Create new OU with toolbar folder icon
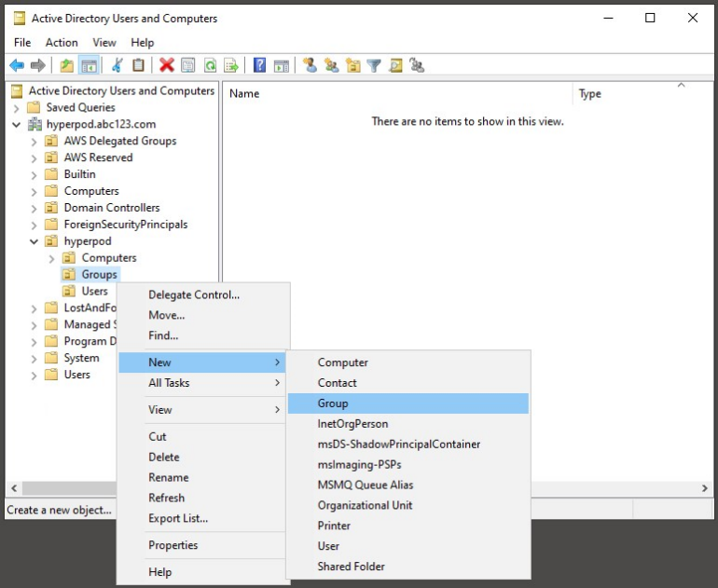 [353, 65]
